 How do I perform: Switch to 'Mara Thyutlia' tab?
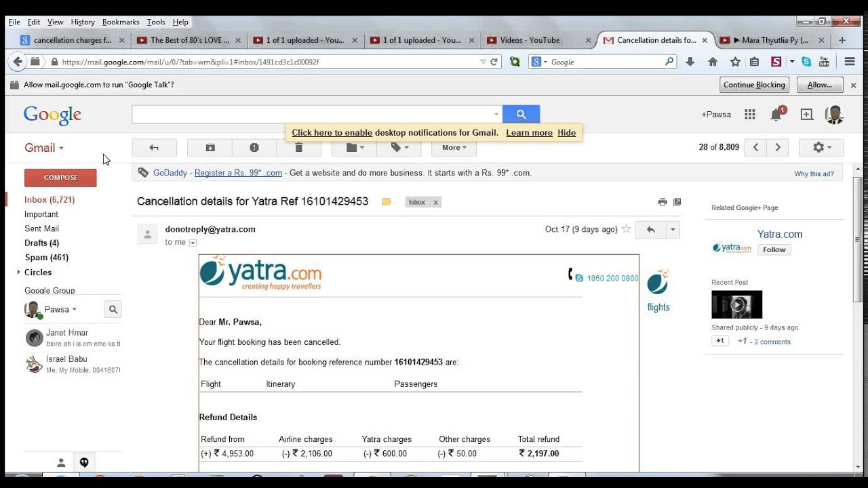[773, 40]
